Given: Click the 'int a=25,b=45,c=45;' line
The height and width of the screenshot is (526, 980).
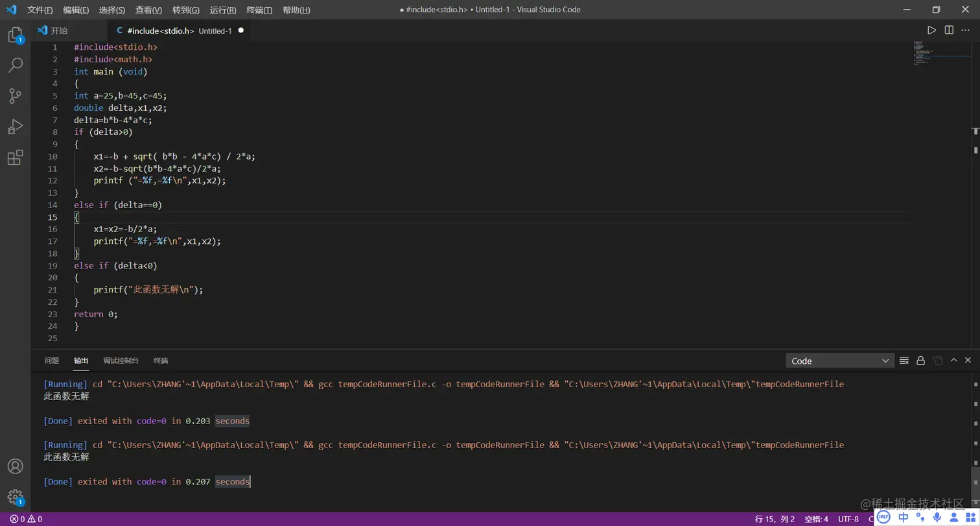Looking at the screenshot, I should 121,96.
